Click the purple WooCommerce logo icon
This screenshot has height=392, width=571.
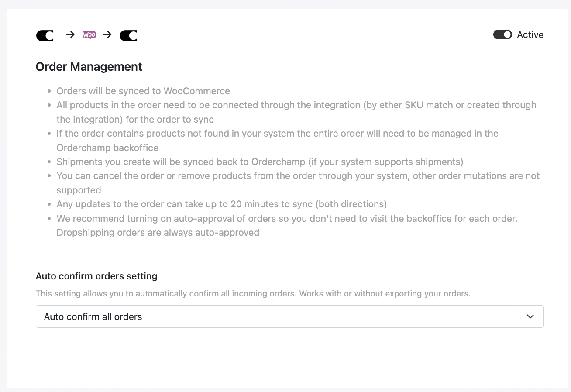[x=89, y=35]
